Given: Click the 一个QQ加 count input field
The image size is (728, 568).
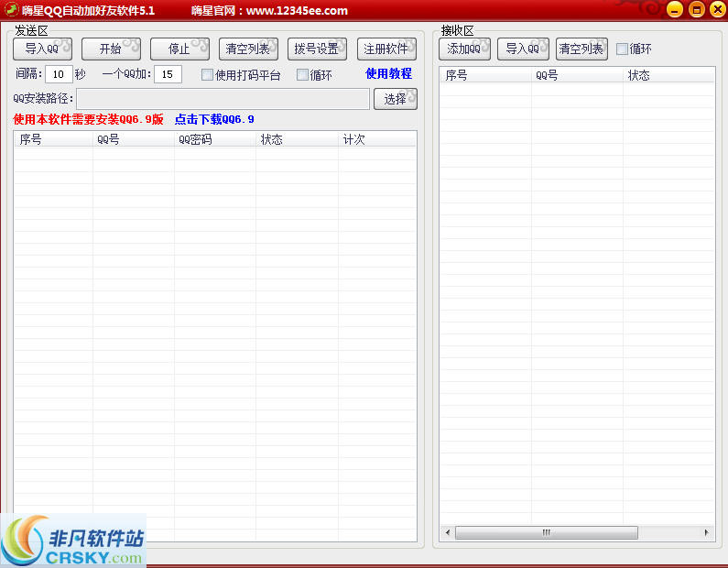Looking at the screenshot, I should click(168, 74).
